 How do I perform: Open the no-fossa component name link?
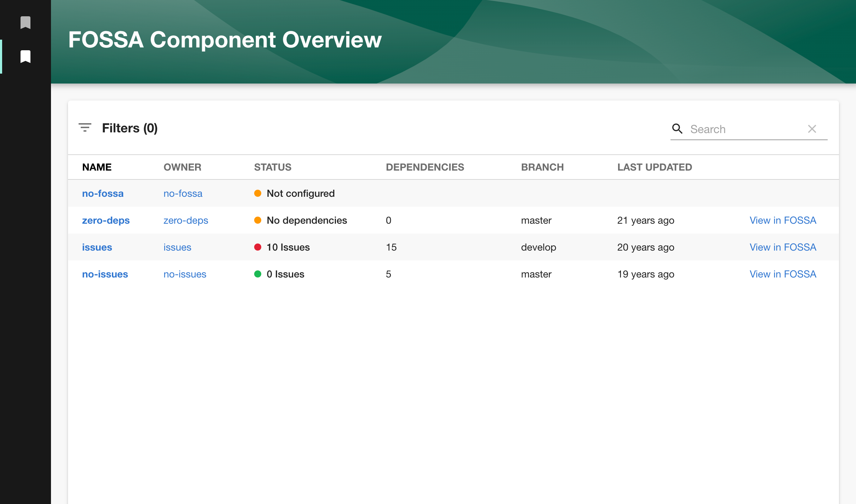coord(103,194)
